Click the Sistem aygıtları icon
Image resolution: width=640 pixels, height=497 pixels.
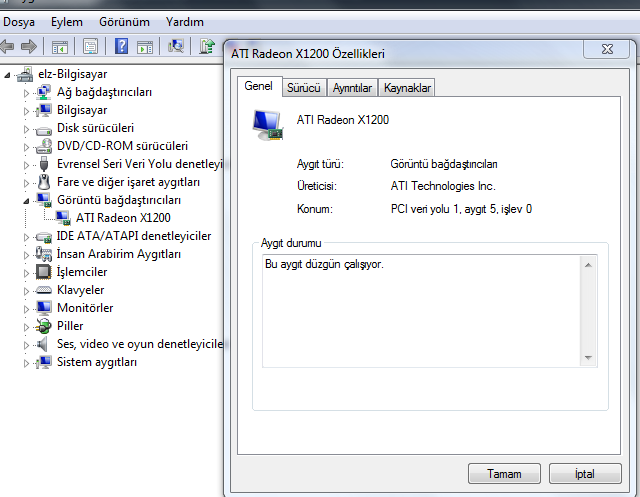pyautogui.click(x=44, y=362)
